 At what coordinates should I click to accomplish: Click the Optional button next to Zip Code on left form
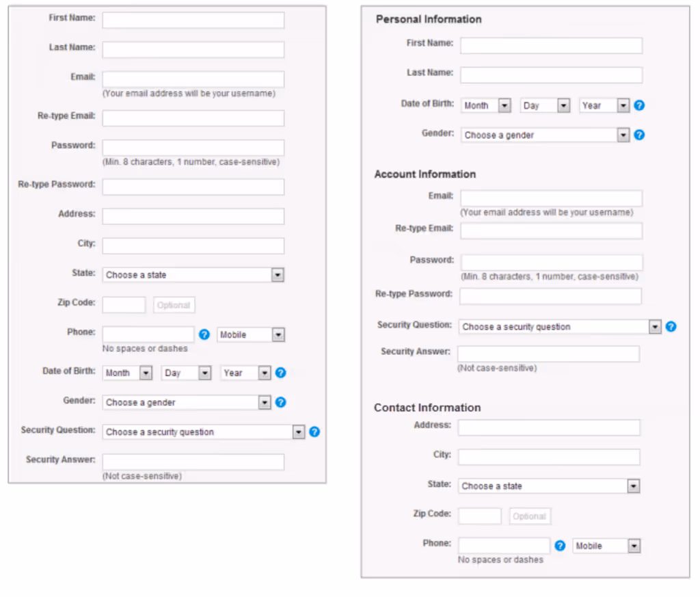(x=174, y=305)
